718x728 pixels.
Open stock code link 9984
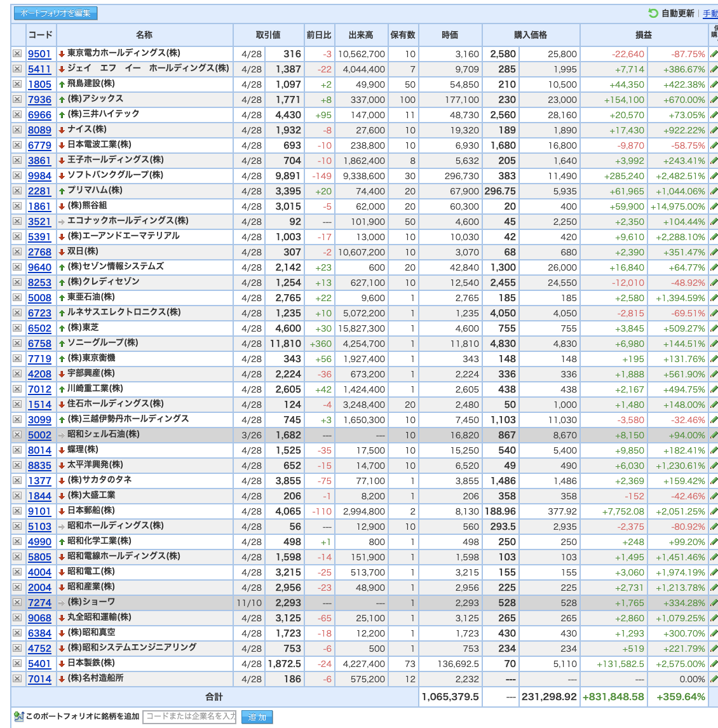coord(39,176)
